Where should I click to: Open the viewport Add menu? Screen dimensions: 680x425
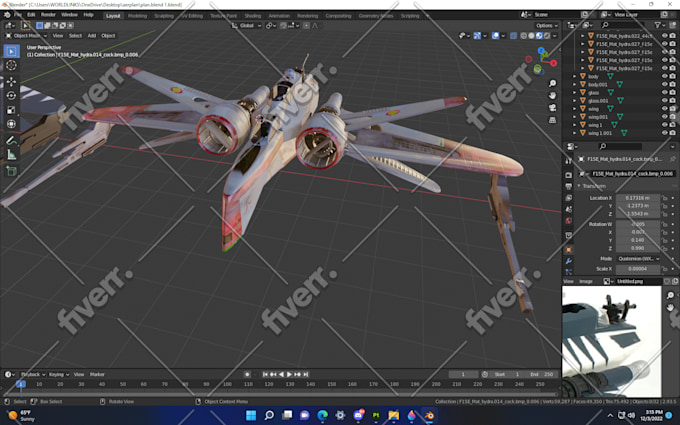tap(92, 36)
